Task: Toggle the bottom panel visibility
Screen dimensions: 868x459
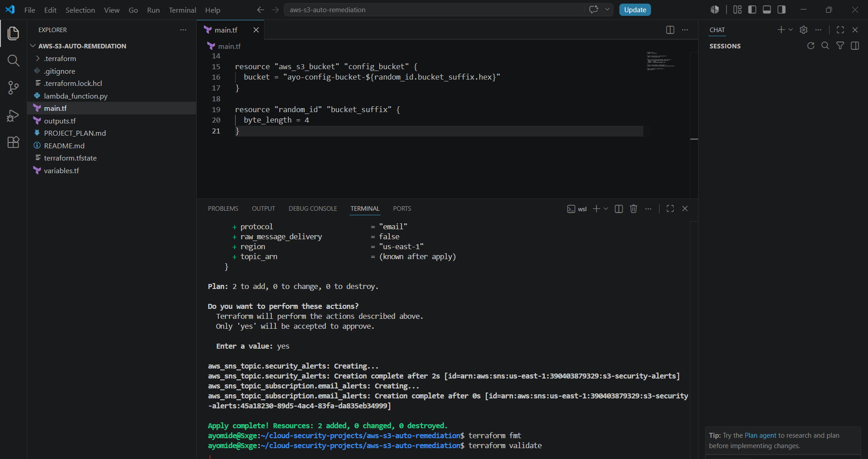Action: [767, 9]
